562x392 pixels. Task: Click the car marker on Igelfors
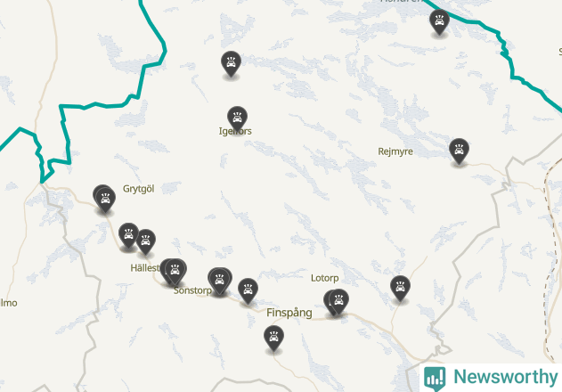tap(237, 118)
